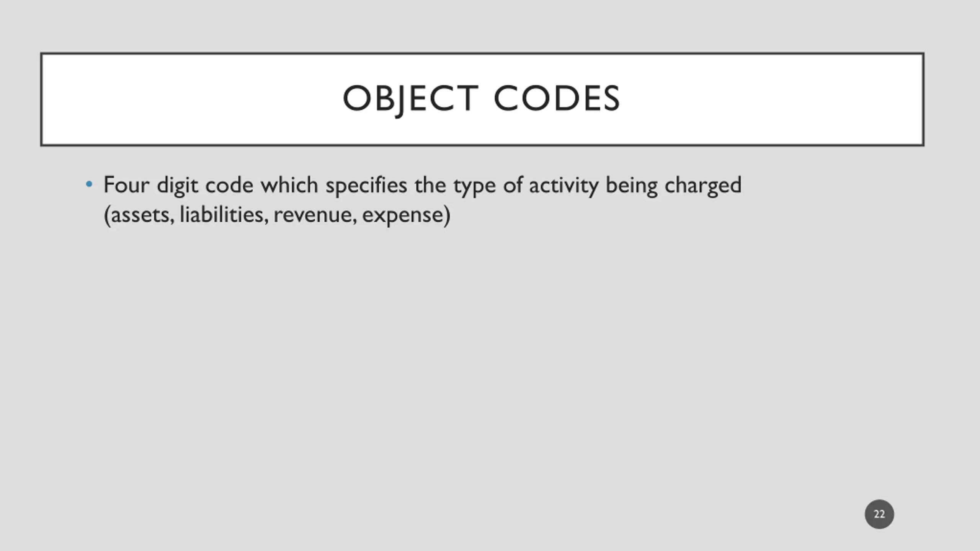Click the word "digit" in the bullet
Viewport: 980px width, 551px height.
tap(178, 186)
